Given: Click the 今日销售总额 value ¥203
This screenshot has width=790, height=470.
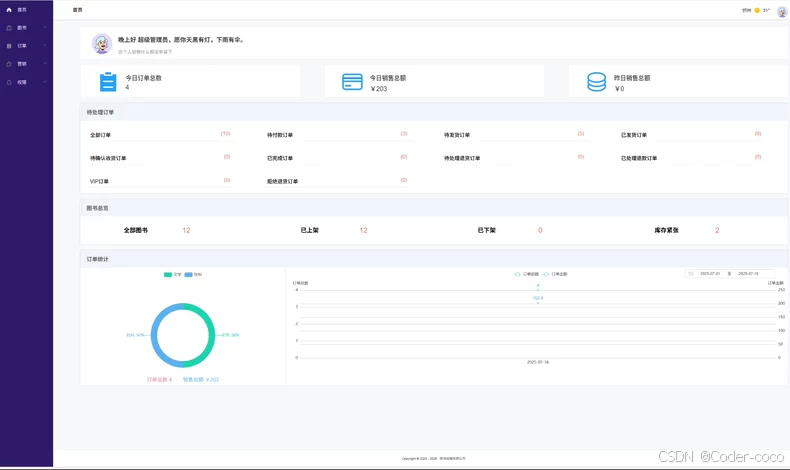Looking at the screenshot, I should [x=379, y=89].
